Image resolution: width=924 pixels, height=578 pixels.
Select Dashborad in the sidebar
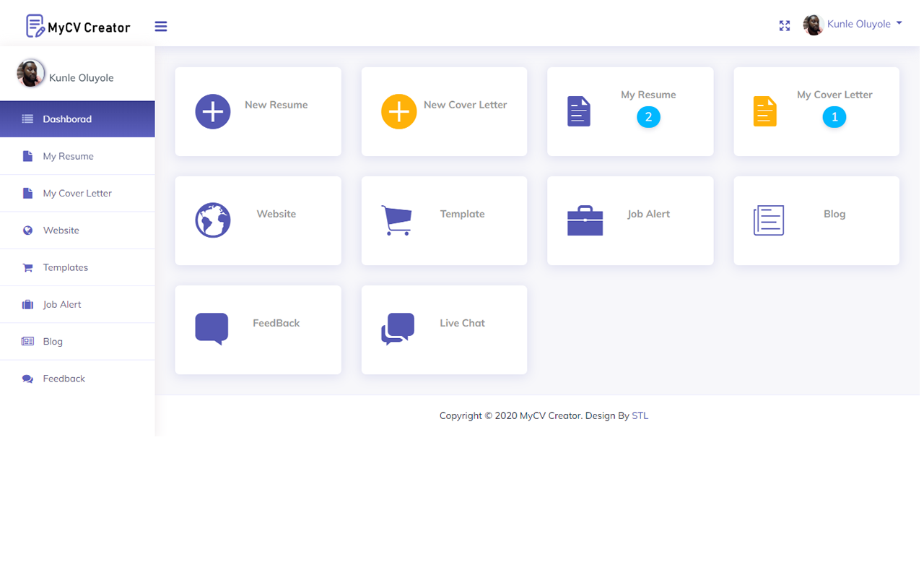coord(67,119)
